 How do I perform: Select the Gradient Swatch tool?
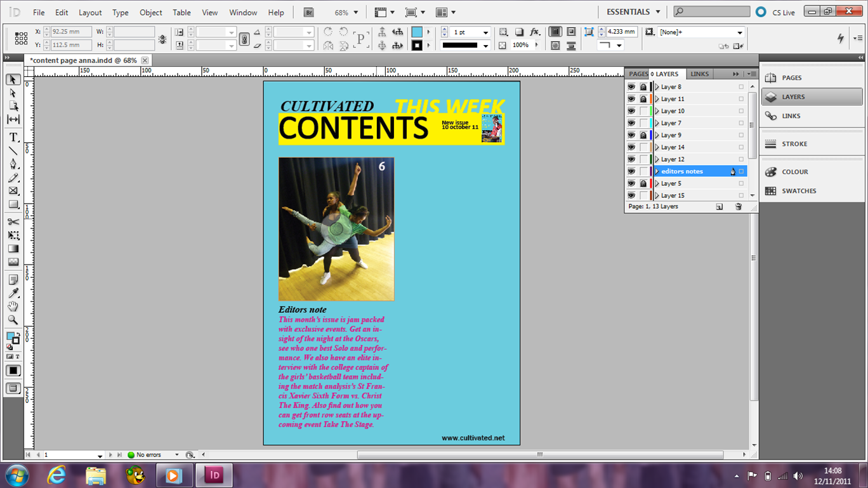(x=13, y=249)
